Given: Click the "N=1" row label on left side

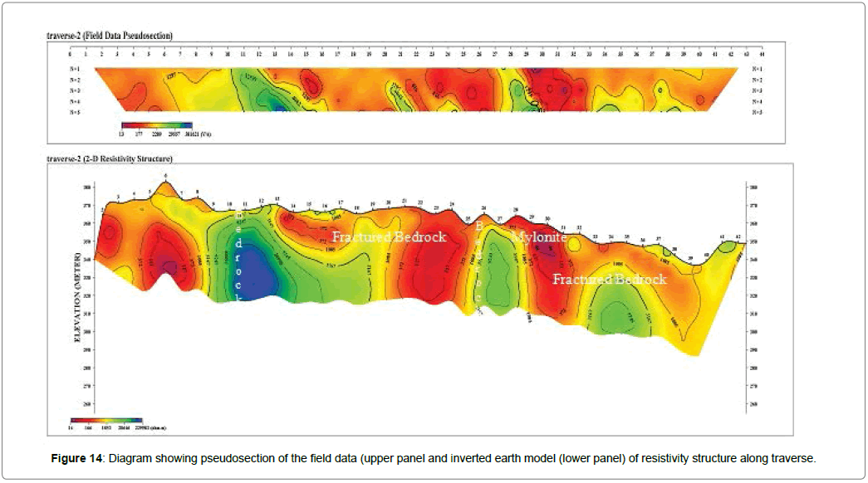Looking at the screenshot, I should pyautogui.click(x=76, y=68).
